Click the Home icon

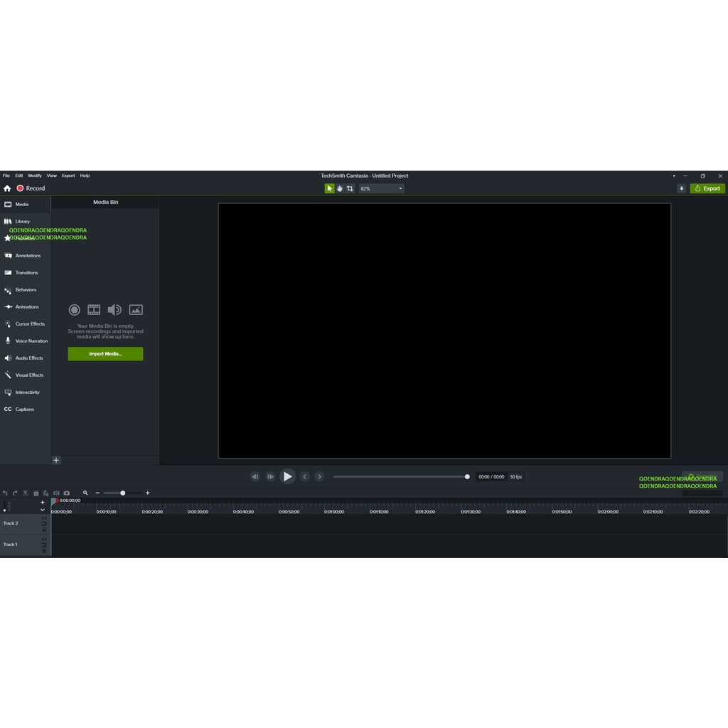[7, 188]
